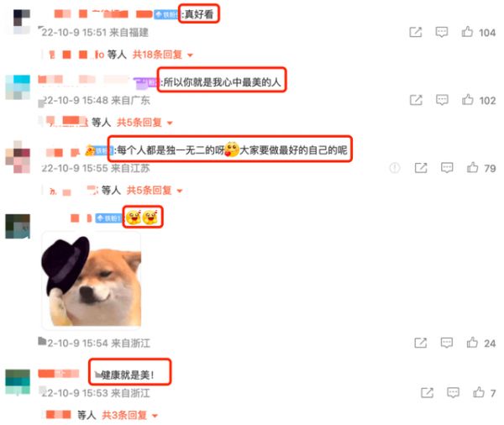This screenshot has width=504, height=425.
Task: Share the comment from 广东
Action: pos(416,100)
